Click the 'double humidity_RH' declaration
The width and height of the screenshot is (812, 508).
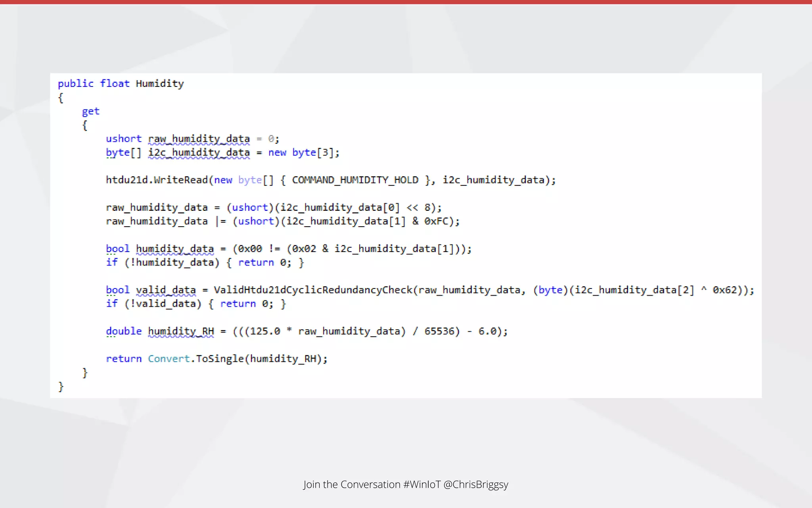(160, 331)
